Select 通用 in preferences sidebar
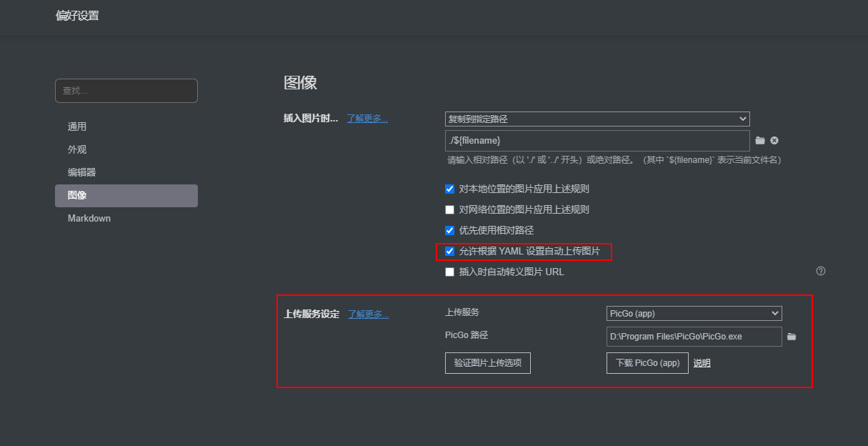The width and height of the screenshot is (868, 446). pyautogui.click(x=126, y=127)
